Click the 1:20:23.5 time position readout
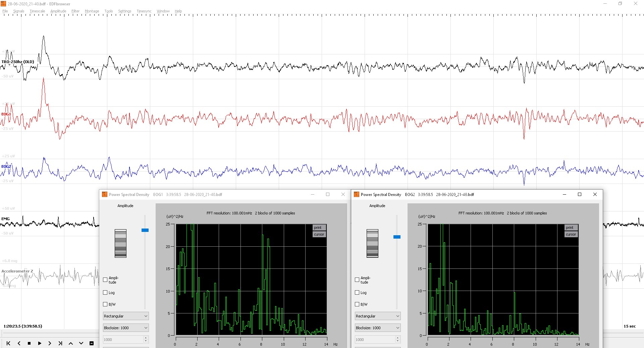644x348 pixels. pos(23,326)
